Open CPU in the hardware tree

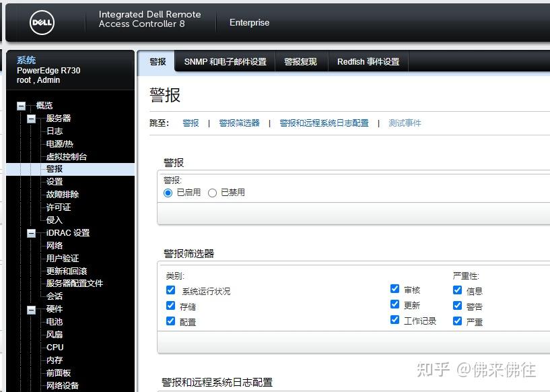tap(55, 348)
